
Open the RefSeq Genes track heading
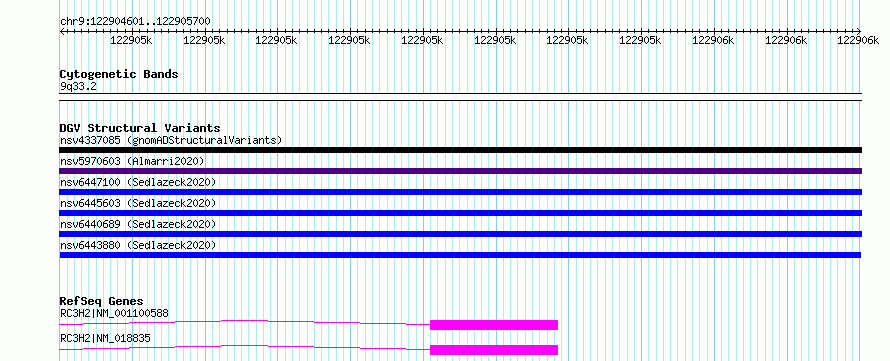(102, 301)
